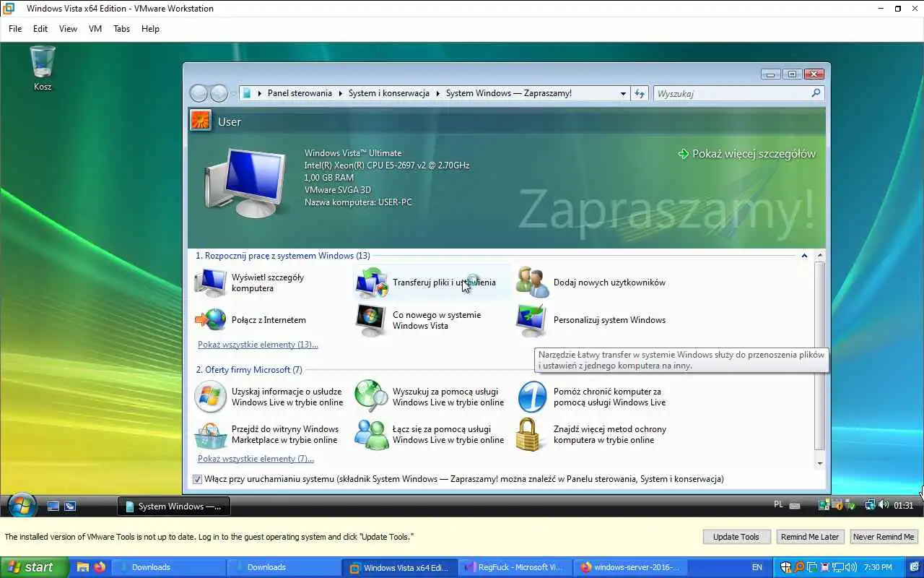Click the Show Desktop quick launch icon in Vista
The image size is (924, 578).
click(53, 506)
